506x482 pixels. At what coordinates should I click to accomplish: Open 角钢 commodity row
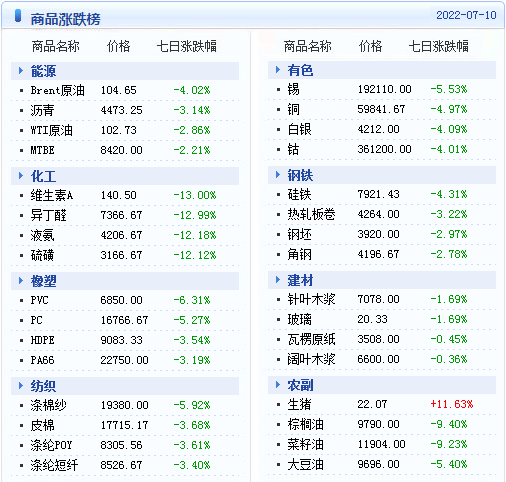pos(382,254)
